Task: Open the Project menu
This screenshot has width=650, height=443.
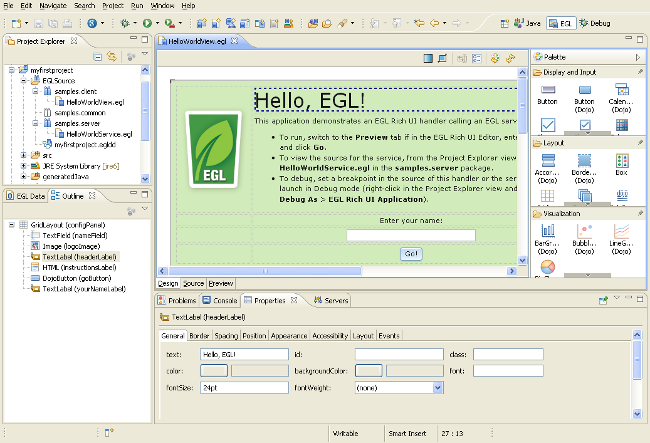Action: 113,5
